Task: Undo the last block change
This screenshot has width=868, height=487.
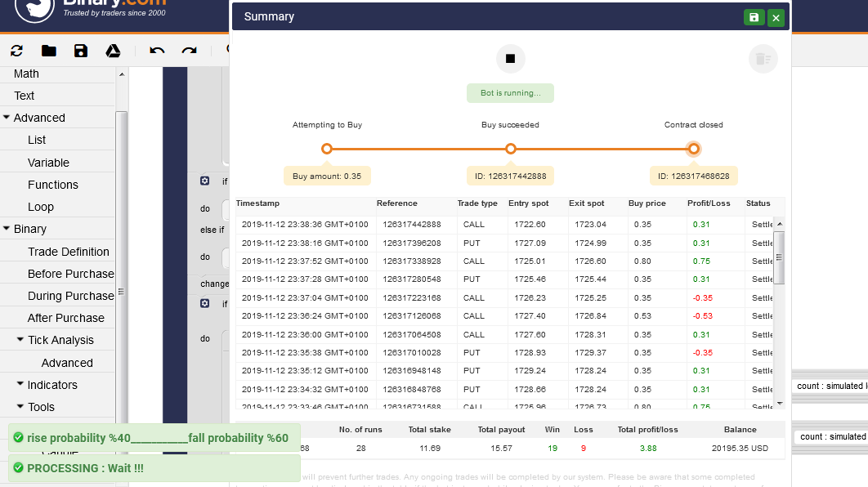Action: (x=157, y=51)
